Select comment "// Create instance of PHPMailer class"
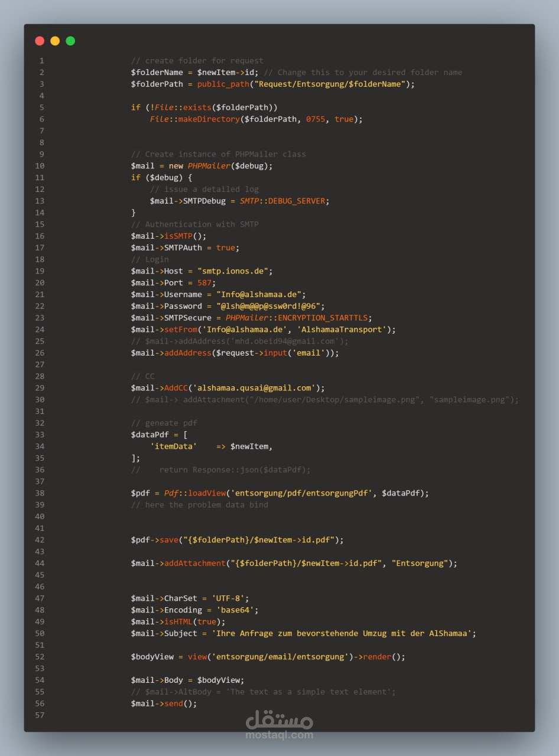Screen dimensions: 559x756 (x=219, y=154)
